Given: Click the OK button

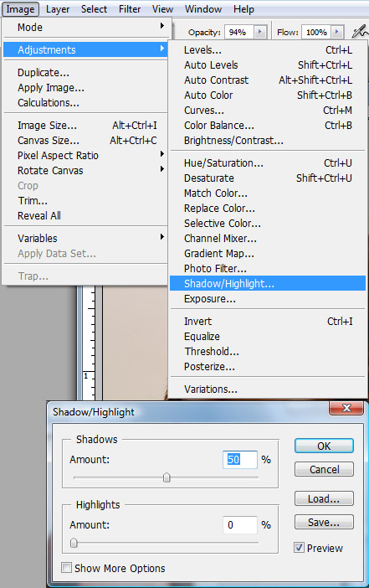Looking at the screenshot, I should click(324, 446).
